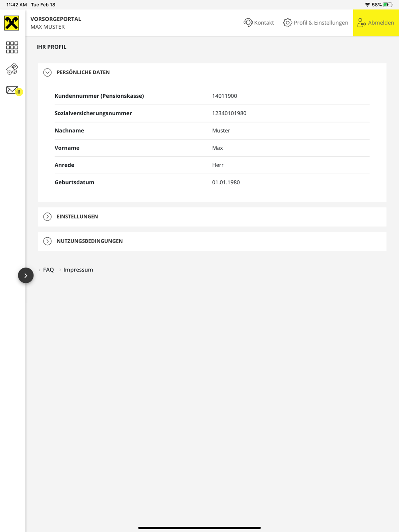Image resolution: width=399 pixels, height=532 pixels.
Task: Click the Abmelden logout icon
Action: (361, 23)
